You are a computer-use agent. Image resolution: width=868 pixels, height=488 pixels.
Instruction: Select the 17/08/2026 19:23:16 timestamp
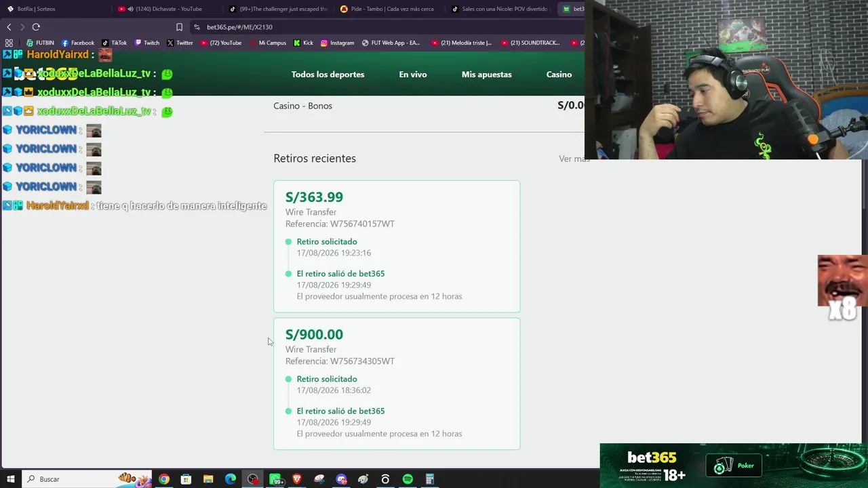coord(334,253)
